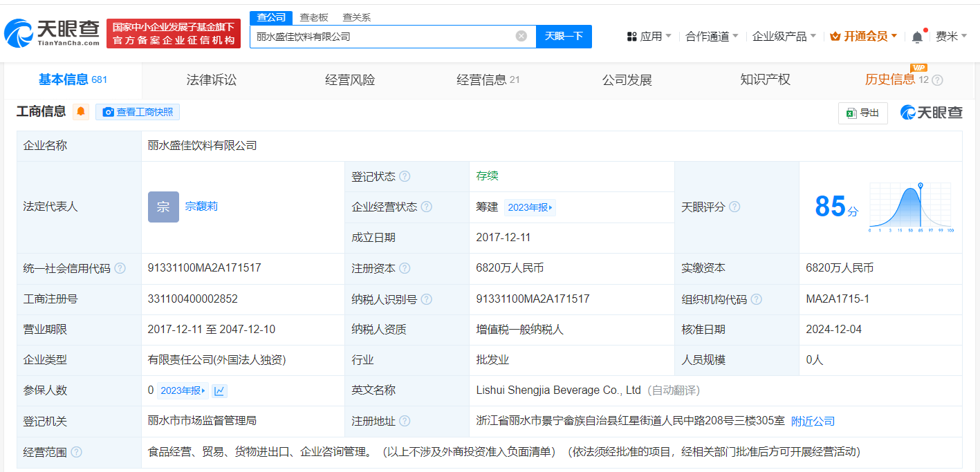Click the 导出 export button
Image resolution: width=980 pixels, height=472 pixels.
pos(862,113)
